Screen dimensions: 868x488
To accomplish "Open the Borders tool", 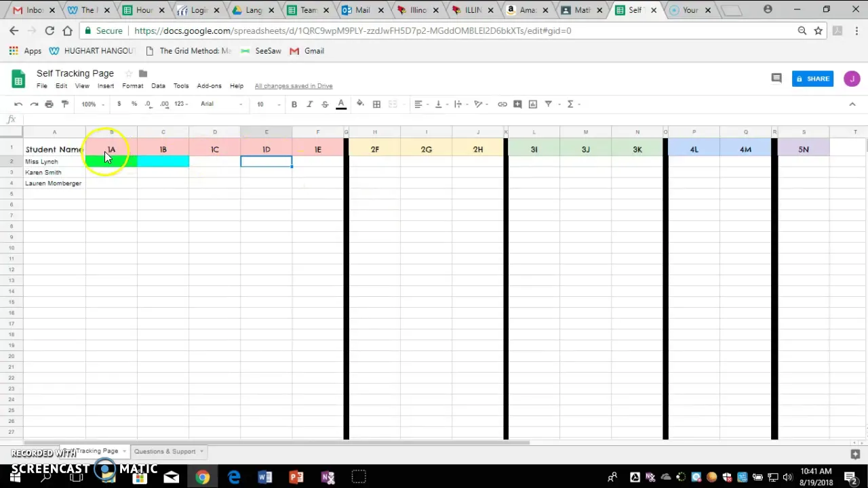I will [376, 104].
